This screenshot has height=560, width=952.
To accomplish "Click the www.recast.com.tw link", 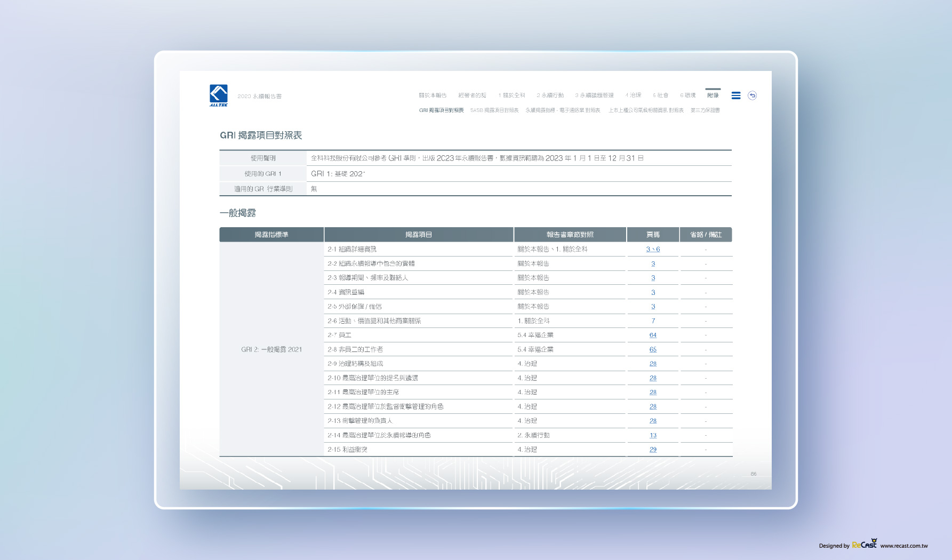I will [904, 546].
